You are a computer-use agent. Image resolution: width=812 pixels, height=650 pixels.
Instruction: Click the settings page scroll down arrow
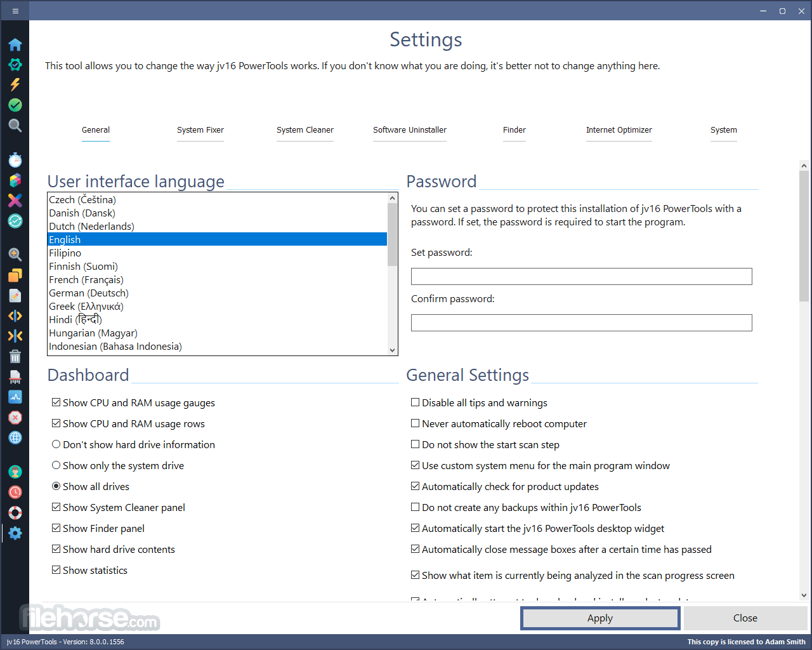click(x=804, y=595)
